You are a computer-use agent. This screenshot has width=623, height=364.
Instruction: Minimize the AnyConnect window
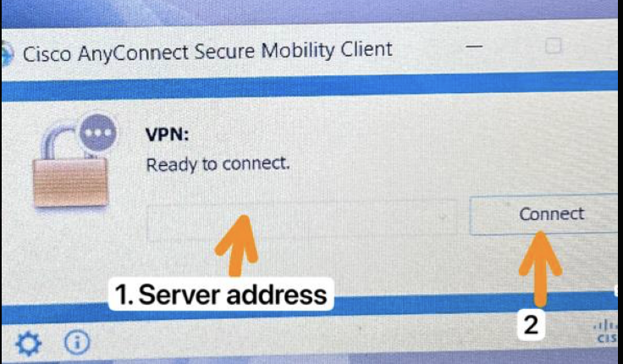[474, 47]
